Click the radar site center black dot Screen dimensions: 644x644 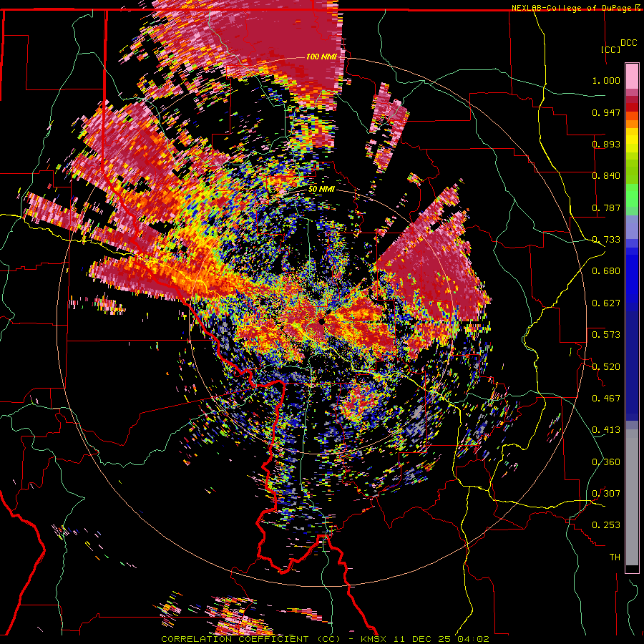coord(321,321)
